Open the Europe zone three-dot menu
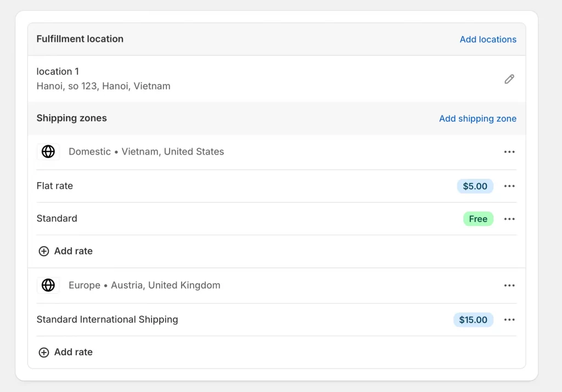This screenshot has width=562, height=392. [509, 286]
